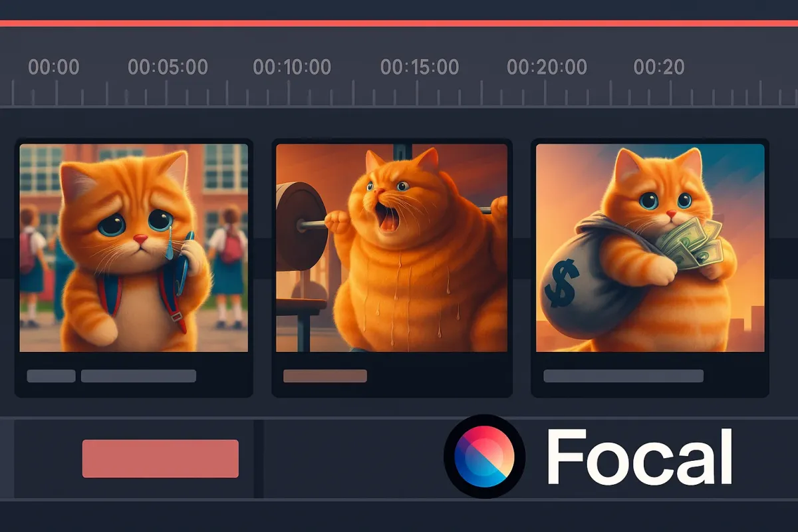This screenshot has width=798, height=532.
Task: Click the red audio clip block in lower track
Action: pyautogui.click(x=160, y=458)
